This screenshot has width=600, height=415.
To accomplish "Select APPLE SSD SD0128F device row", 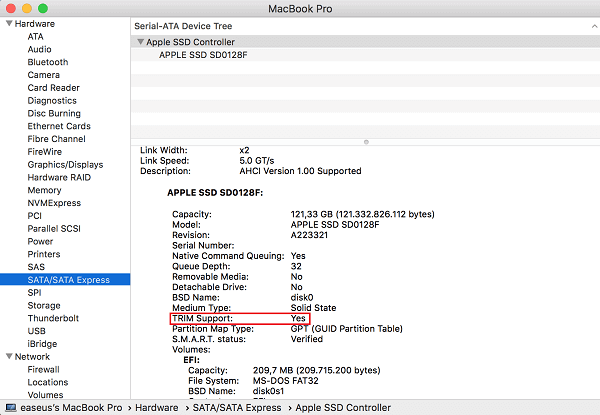I will pyautogui.click(x=203, y=55).
